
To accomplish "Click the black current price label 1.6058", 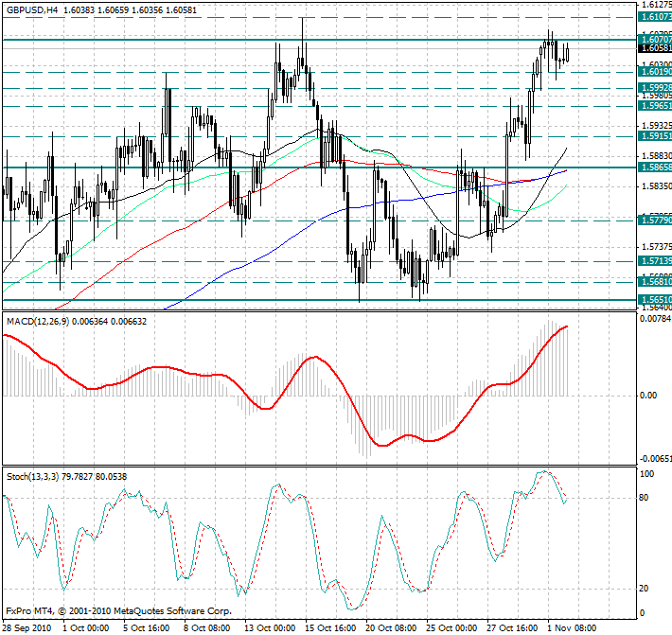I will pos(655,48).
